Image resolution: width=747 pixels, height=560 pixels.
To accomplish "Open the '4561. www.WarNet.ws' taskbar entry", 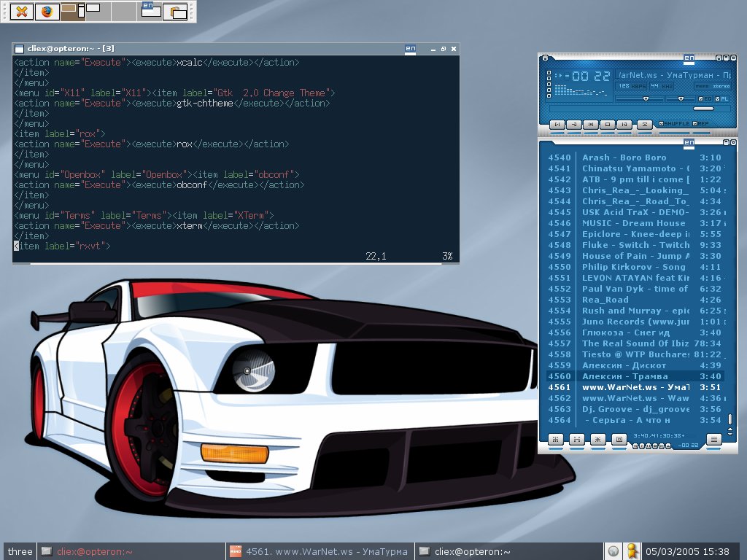I will (320, 551).
